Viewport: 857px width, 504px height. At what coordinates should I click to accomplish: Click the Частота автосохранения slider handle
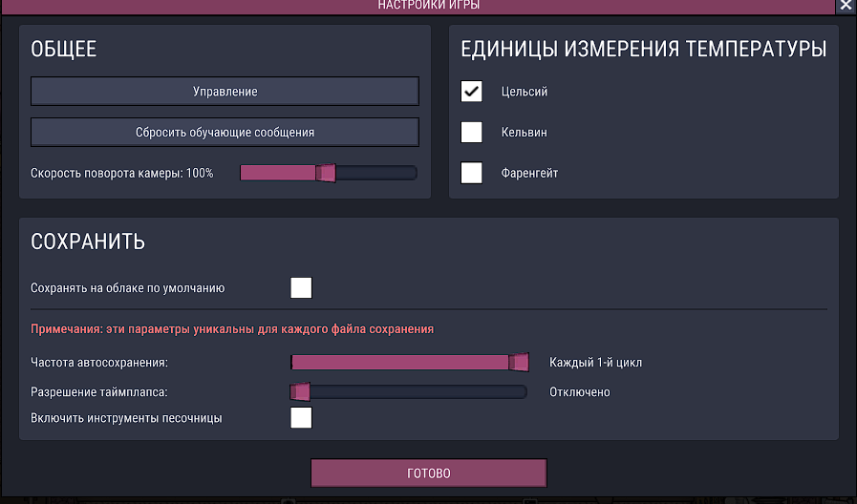(x=519, y=362)
